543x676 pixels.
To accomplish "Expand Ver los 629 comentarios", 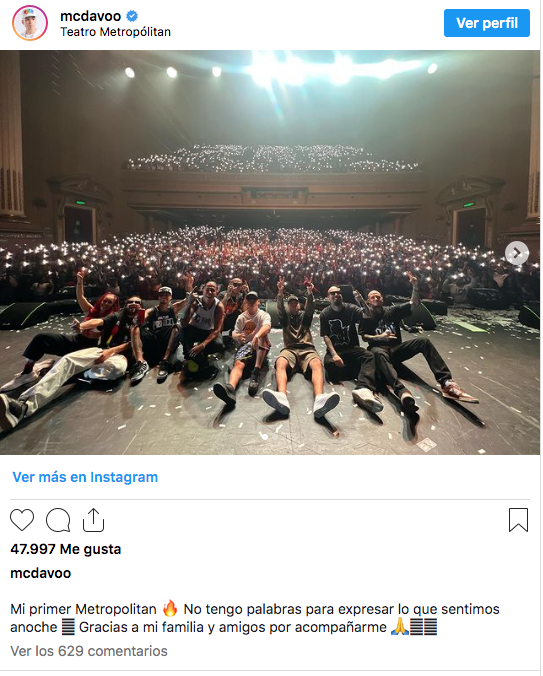I will [89, 651].
